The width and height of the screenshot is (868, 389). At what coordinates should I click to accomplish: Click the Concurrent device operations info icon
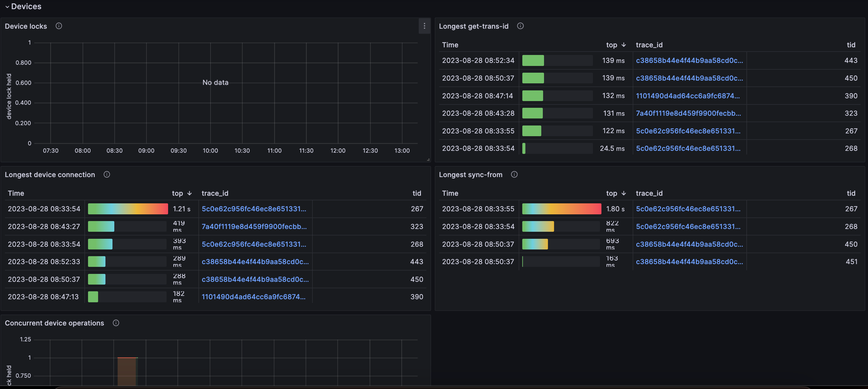click(x=116, y=323)
